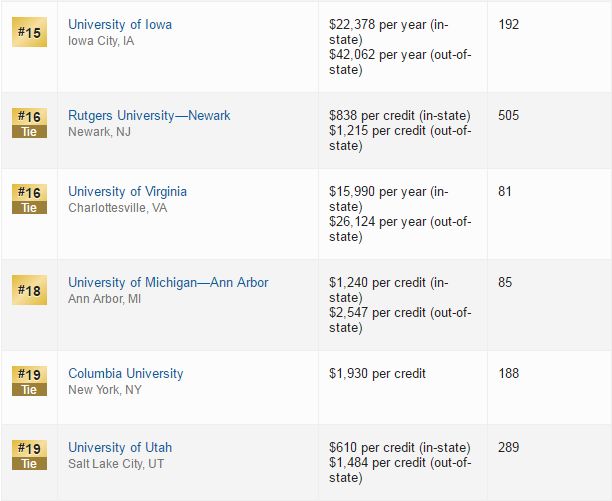Click Virginia's #16 Tie rank badge

click(x=29, y=199)
